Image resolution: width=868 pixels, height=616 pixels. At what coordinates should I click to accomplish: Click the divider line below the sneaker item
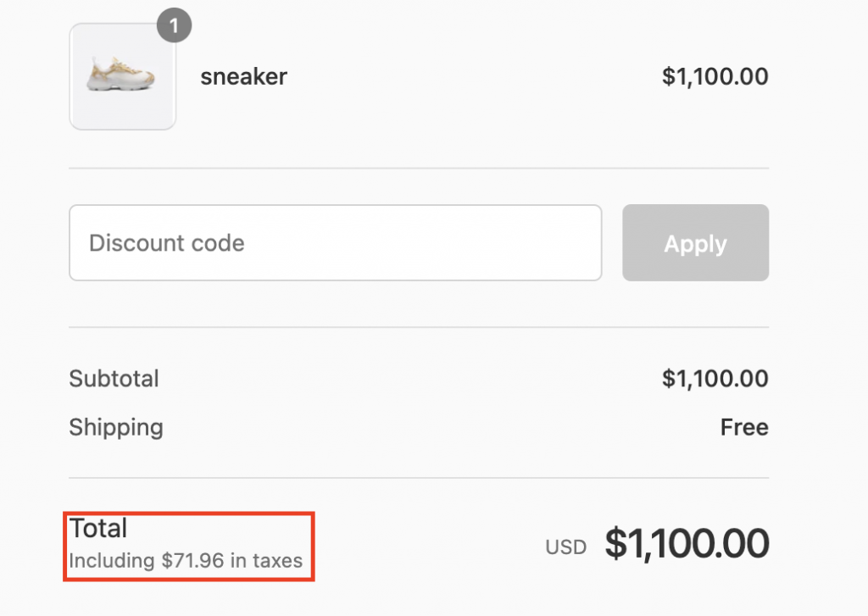click(419, 168)
